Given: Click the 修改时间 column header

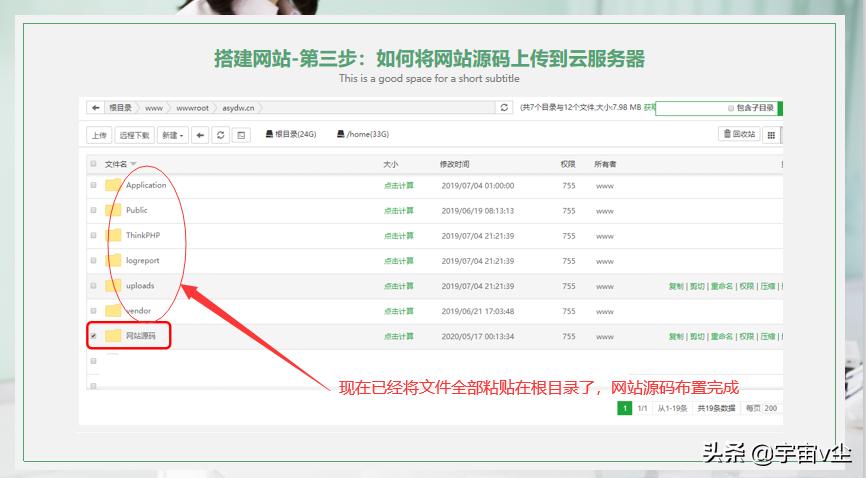Looking at the screenshot, I should (x=455, y=164).
